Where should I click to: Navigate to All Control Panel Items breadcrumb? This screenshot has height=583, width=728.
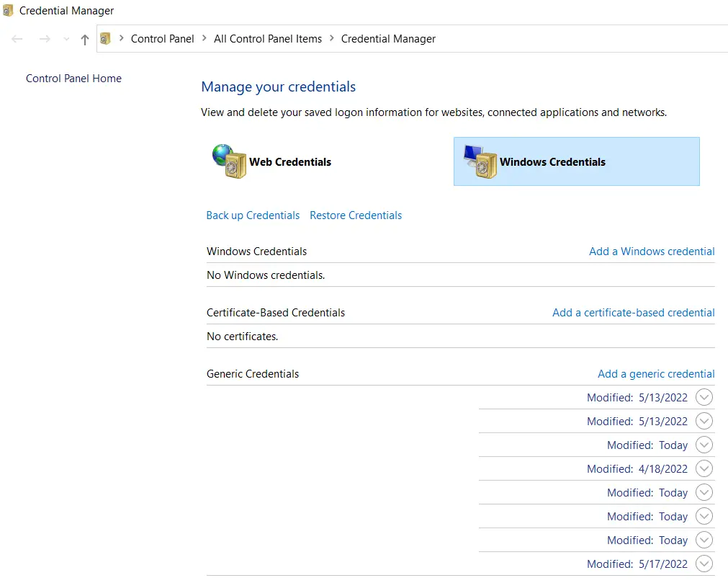coord(267,39)
